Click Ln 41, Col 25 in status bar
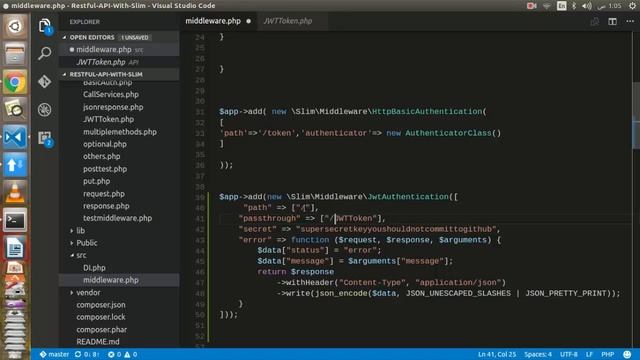The image size is (640, 360). click(497, 354)
